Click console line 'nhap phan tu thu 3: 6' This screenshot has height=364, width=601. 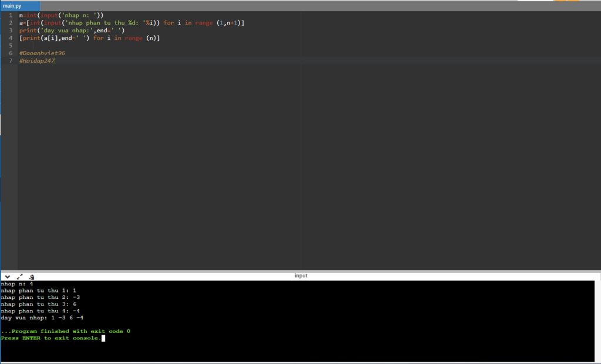38,304
